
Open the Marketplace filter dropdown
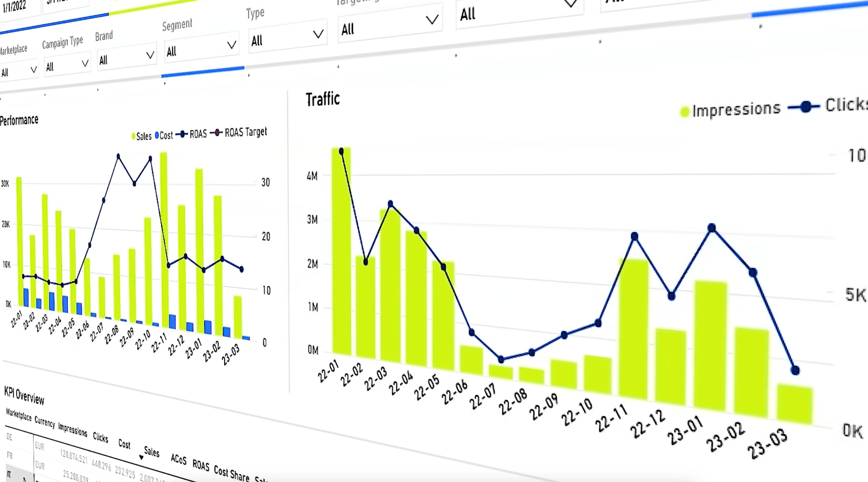pyautogui.click(x=19, y=71)
